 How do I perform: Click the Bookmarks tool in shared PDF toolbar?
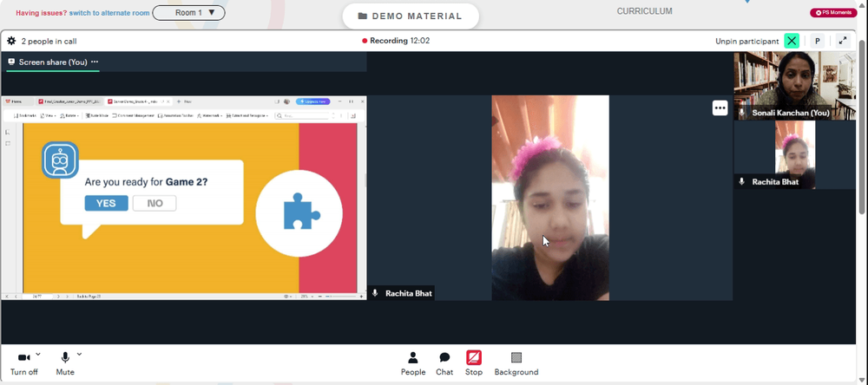click(x=24, y=115)
